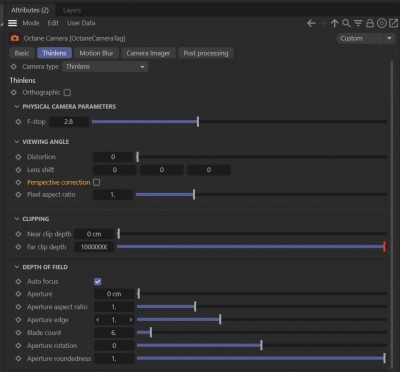Click the orange Octane Camera tag icon
Image resolution: width=400 pixels, height=372 pixels.
point(15,38)
